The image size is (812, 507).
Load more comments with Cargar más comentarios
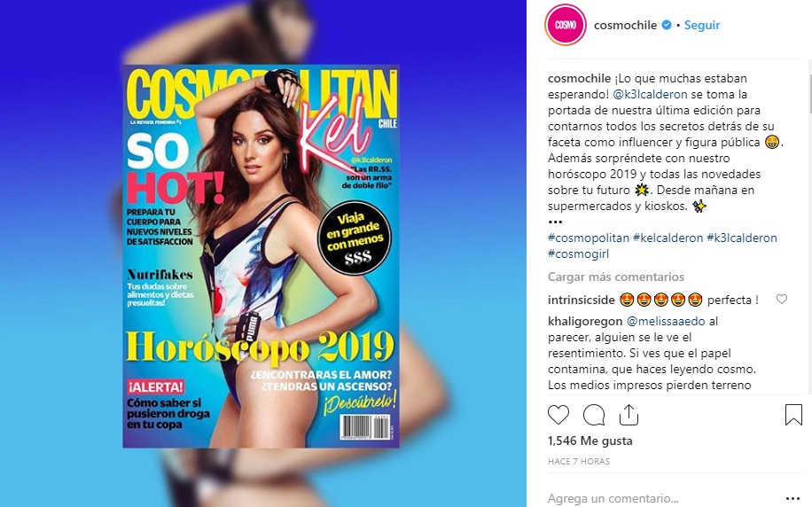click(616, 277)
